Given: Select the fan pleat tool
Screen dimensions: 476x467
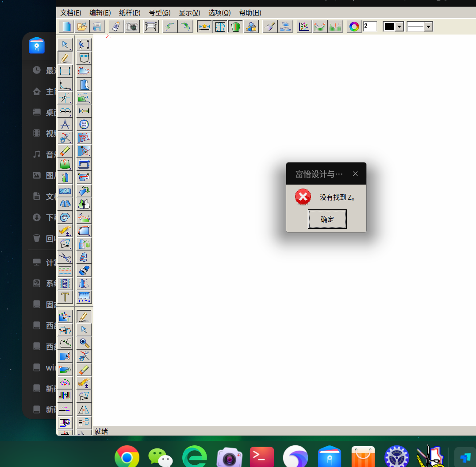Looking at the screenshot, I should (x=65, y=204).
